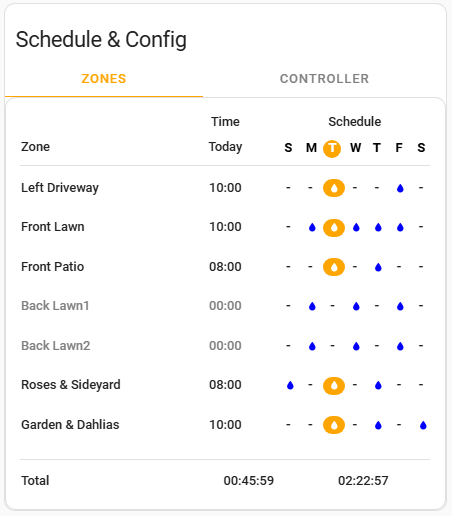This screenshot has height=516, width=452.
Task: Click Back Lawn2's Friday water drop
Action: [400, 346]
